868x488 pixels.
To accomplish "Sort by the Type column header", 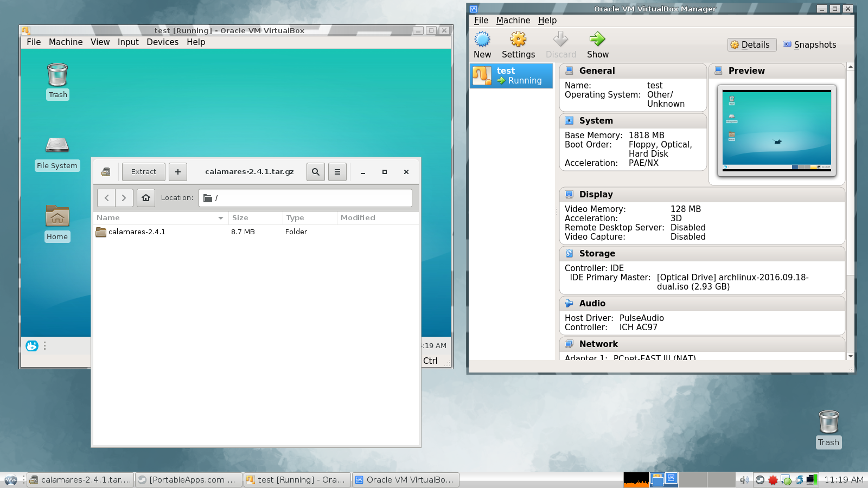I will point(310,218).
